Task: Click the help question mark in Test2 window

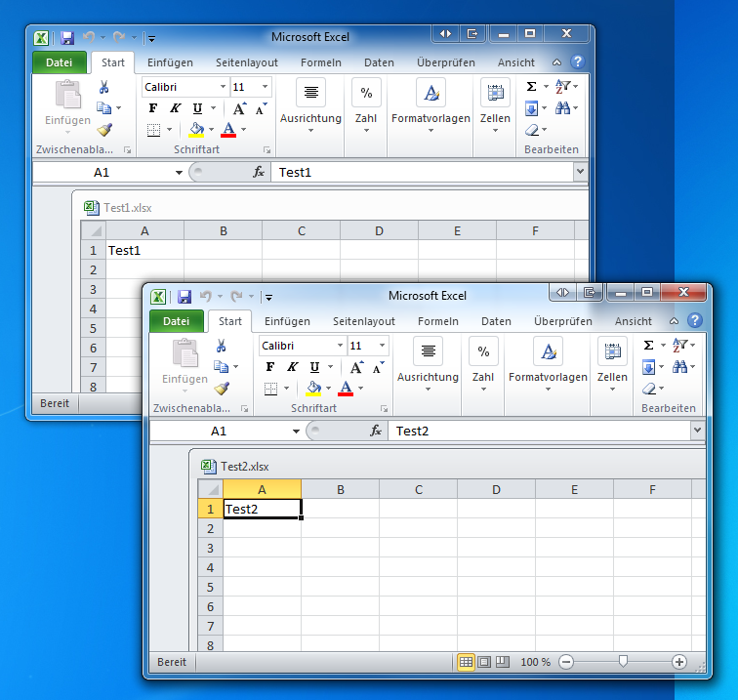Action: point(695,320)
